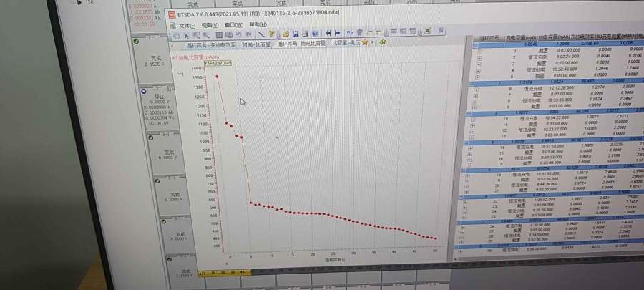Click the Help question mark icon
This screenshot has width=644, height=290.
click(x=314, y=33)
